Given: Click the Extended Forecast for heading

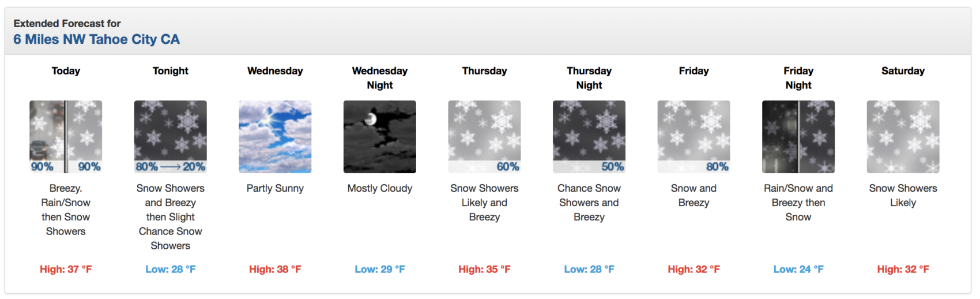Looking at the screenshot, I should [x=67, y=24].
